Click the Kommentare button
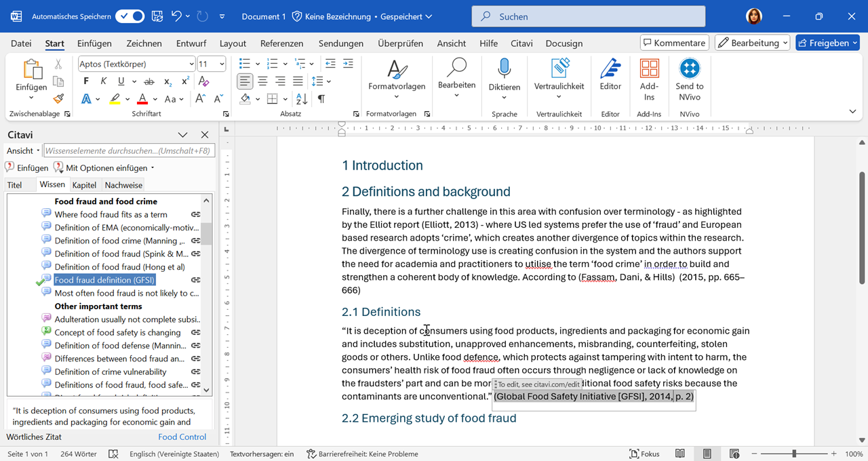Image resolution: width=868 pixels, height=461 pixels. [674, 43]
